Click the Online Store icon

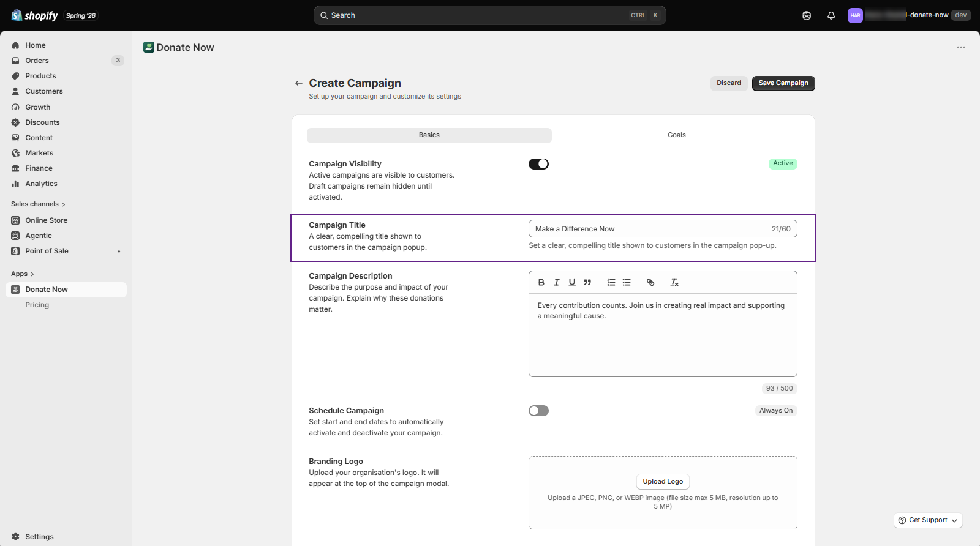[15, 220]
